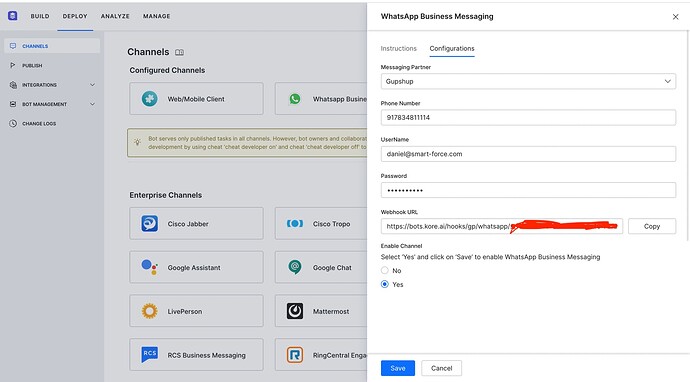
Task: Expand the Integrations sidebar chevron
Action: 92,84
